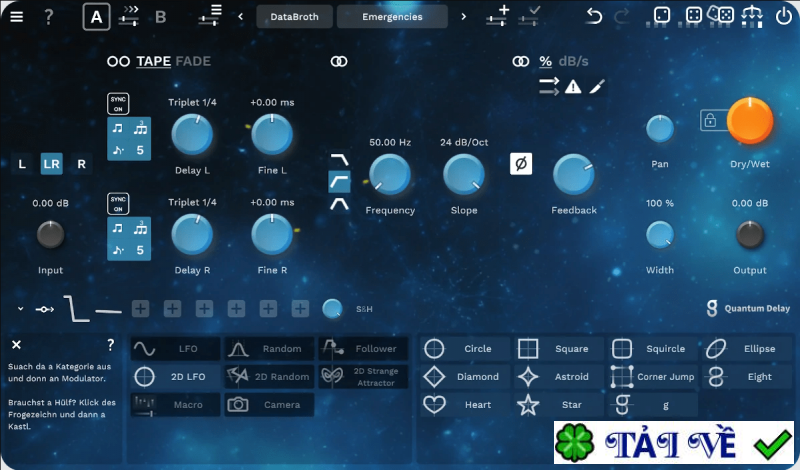
Task: Select the band-pass filter shape
Action: pyautogui.click(x=339, y=204)
